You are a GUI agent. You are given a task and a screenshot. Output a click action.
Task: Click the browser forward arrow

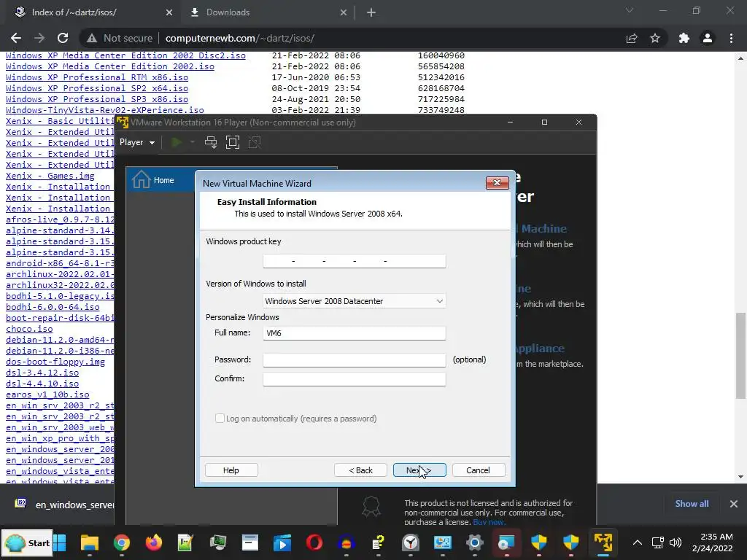[x=39, y=38]
